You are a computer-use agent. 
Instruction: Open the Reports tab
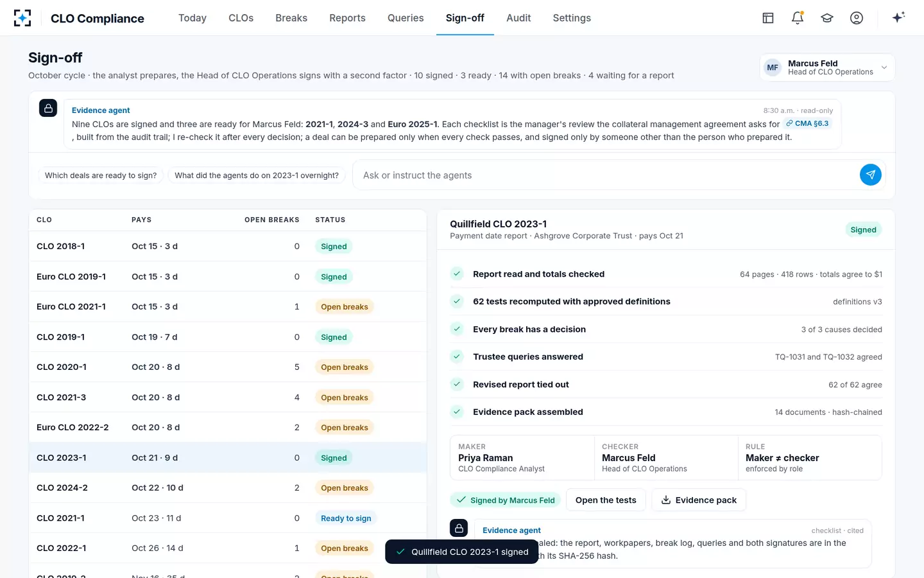pyautogui.click(x=347, y=18)
